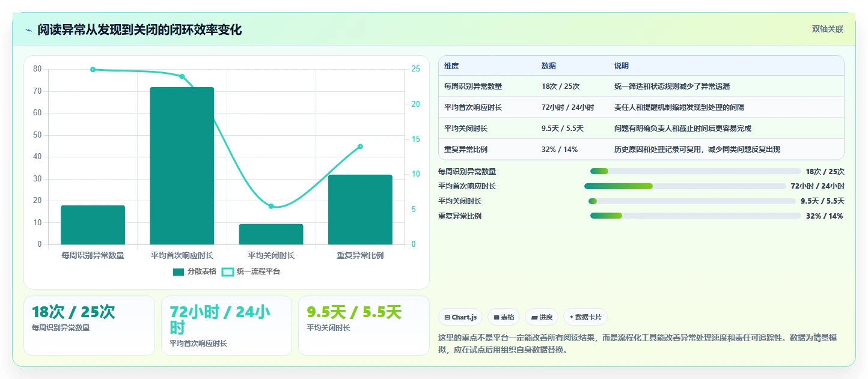Image resolution: width=868 pixels, height=379 pixels.
Task: Click the 数据 table column header
Action: click(549, 66)
